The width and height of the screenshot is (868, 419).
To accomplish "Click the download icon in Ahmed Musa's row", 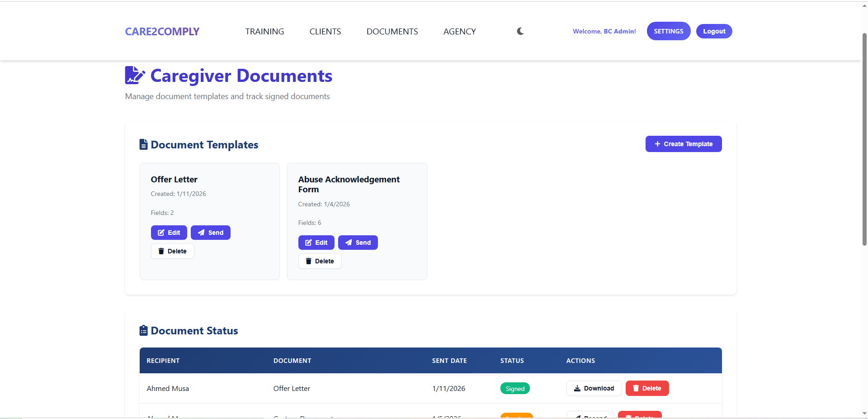I will (577, 388).
